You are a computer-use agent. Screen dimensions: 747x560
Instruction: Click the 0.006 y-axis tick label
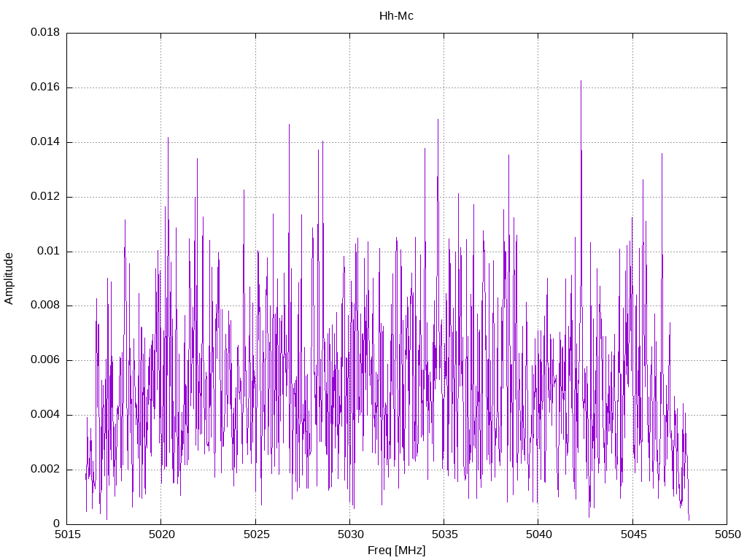click(45, 360)
